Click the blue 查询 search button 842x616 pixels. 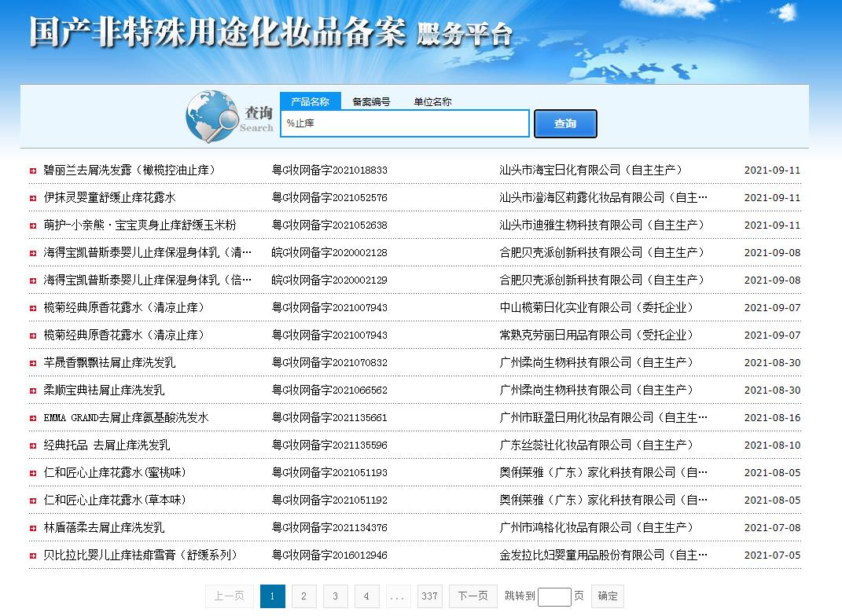click(565, 123)
